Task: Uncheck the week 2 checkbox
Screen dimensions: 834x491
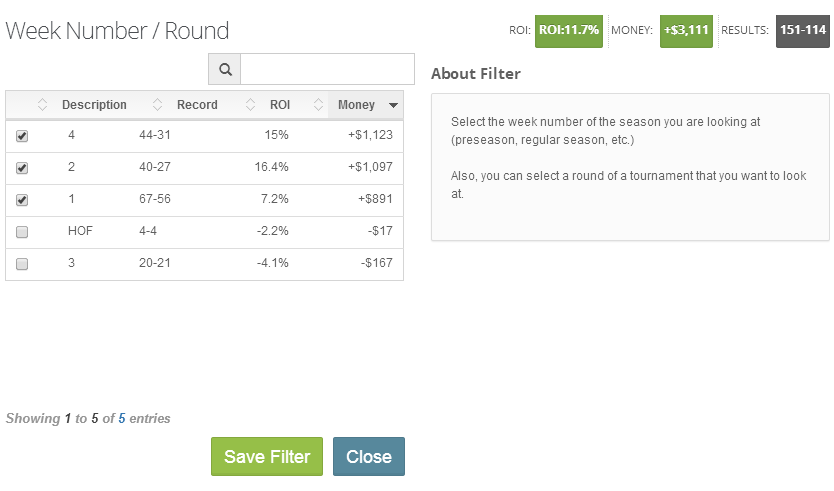Action: (x=22, y=168)
